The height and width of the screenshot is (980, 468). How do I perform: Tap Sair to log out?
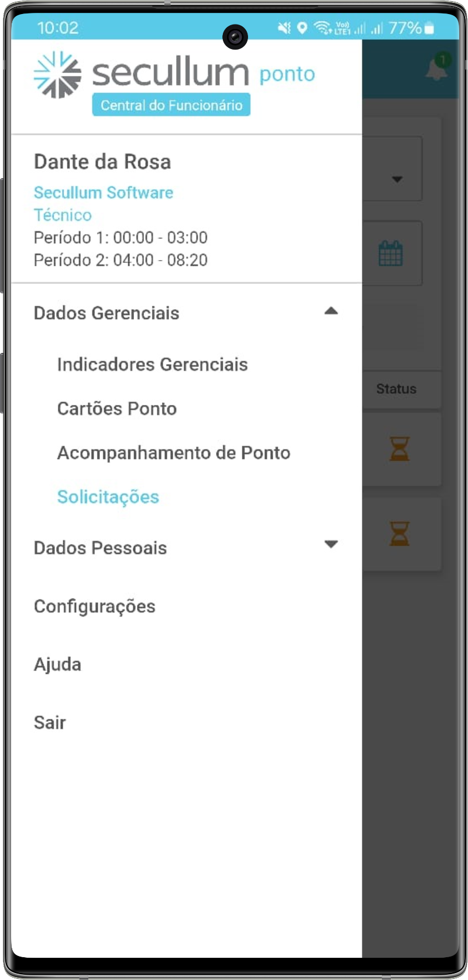(x=50, y=723)
